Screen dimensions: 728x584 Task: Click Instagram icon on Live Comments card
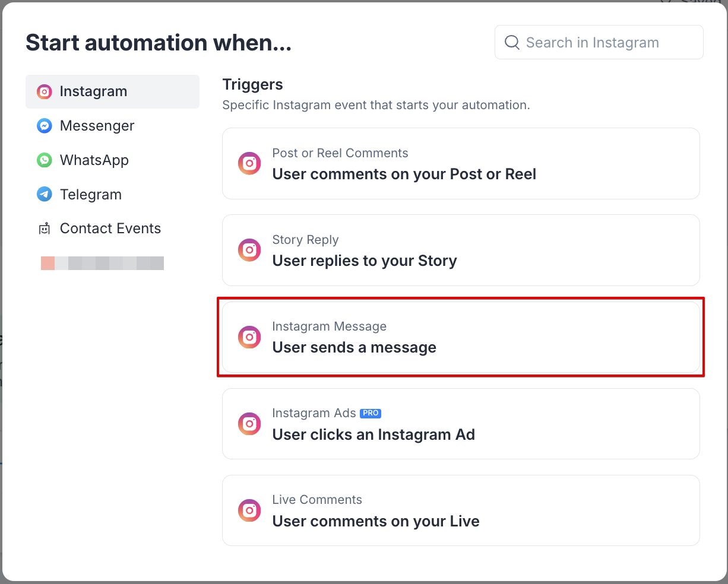coord(249,510)
